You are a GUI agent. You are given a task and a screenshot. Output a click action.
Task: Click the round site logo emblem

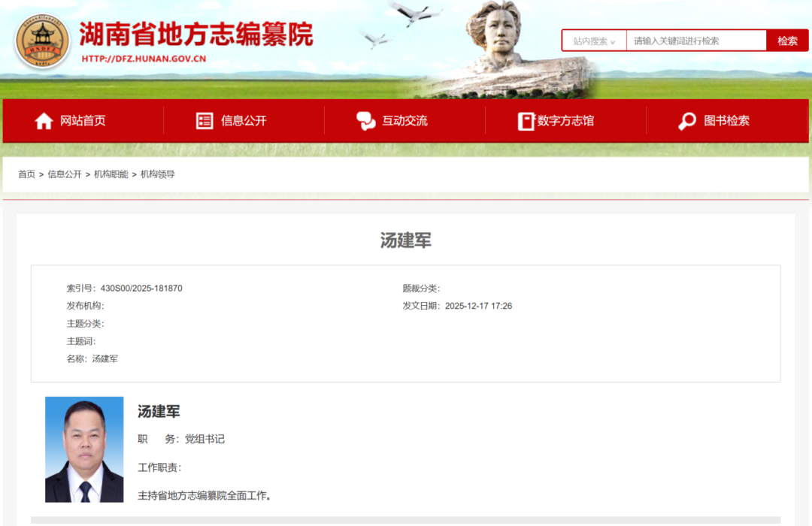pos(42,41)
